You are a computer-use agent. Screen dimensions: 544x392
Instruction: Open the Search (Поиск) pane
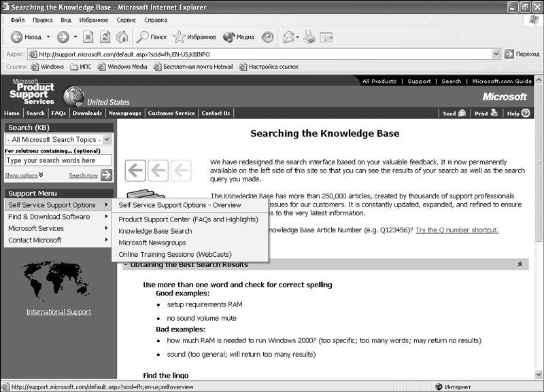coord(152,37)
